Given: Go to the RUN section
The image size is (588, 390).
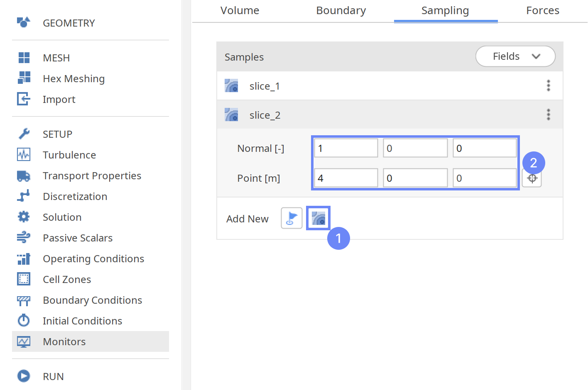Looking at the screenshot, I should pyautogui.click(x=53, y=376).
